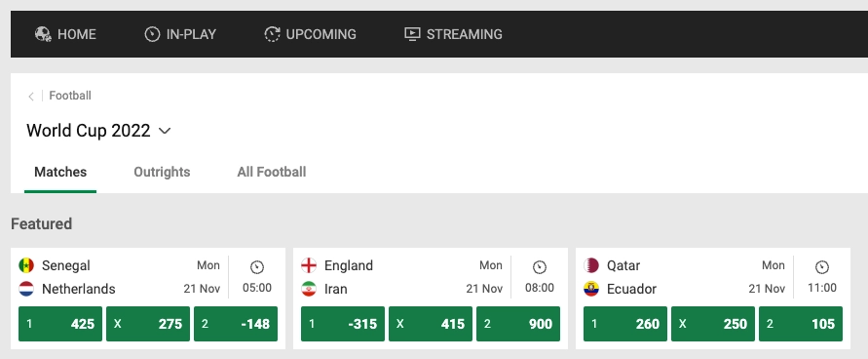Click the clock icon on England match
Screen dimensions: 868x359
[539, 267]
